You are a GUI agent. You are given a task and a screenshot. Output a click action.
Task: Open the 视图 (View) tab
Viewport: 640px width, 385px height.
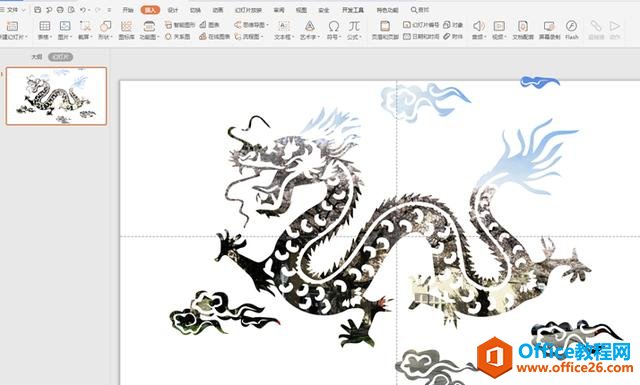point(301,10)
